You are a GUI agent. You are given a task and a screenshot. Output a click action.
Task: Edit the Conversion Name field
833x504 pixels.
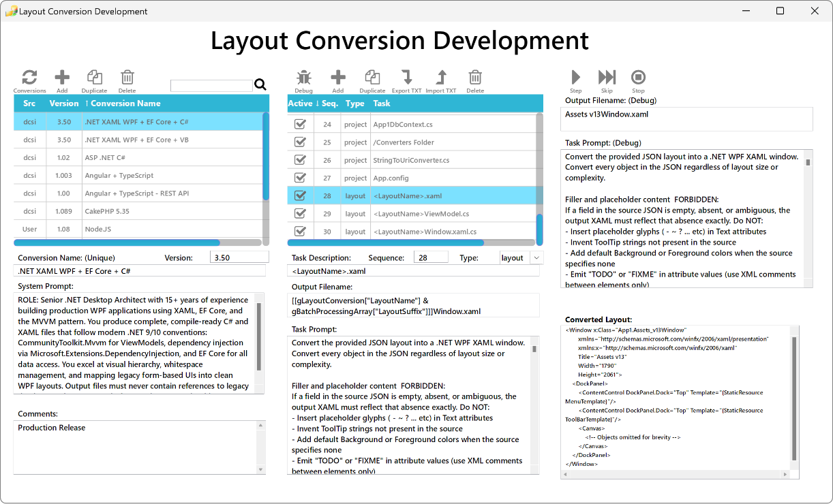[x=139, y=270]
